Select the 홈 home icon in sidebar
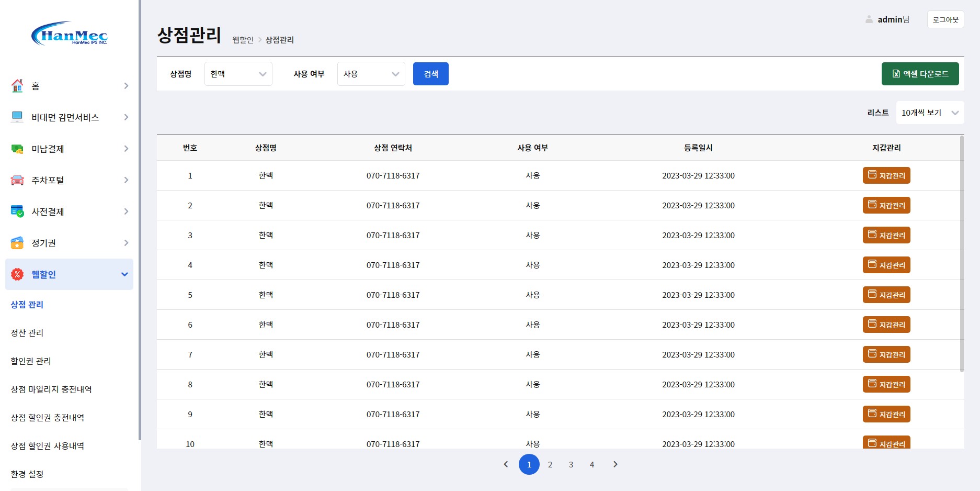Viewport: 980px width, 491px height. [17, 86]
